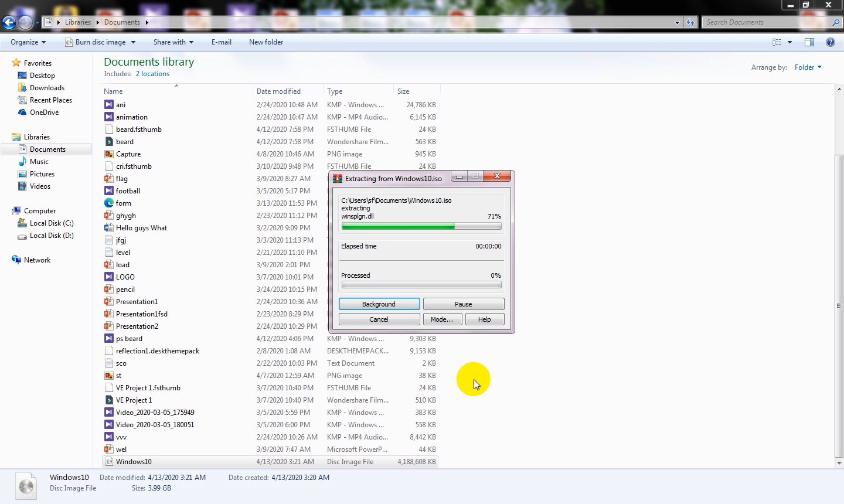Select the sco text document icon

pos(109,363)
